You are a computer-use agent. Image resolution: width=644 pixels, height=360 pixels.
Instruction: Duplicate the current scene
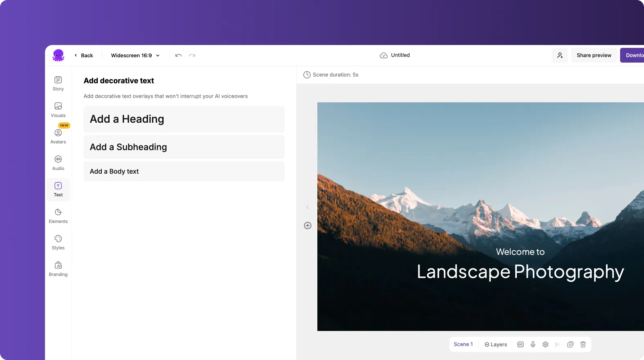pyautogui.click(x=570, y=344)
